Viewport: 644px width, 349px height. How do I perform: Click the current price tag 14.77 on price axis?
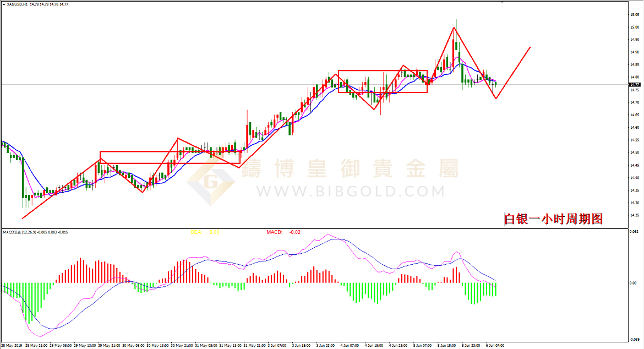[x=635, y=85]
